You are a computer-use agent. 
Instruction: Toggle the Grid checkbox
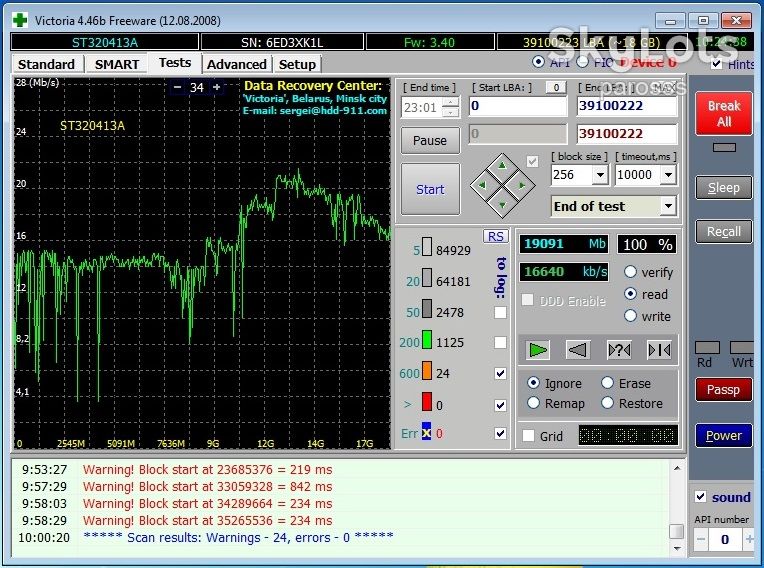click(x=528, y=435)
